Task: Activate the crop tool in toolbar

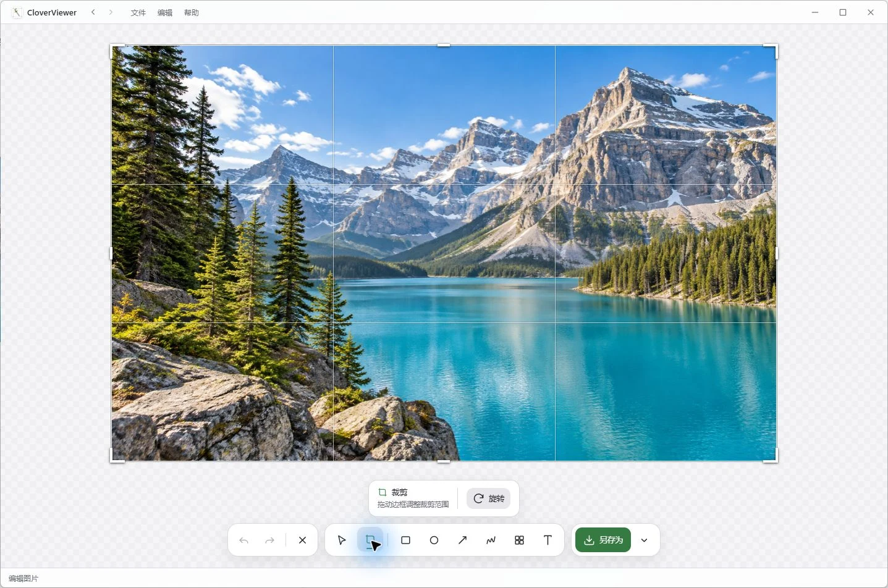Action: [370, 540]
